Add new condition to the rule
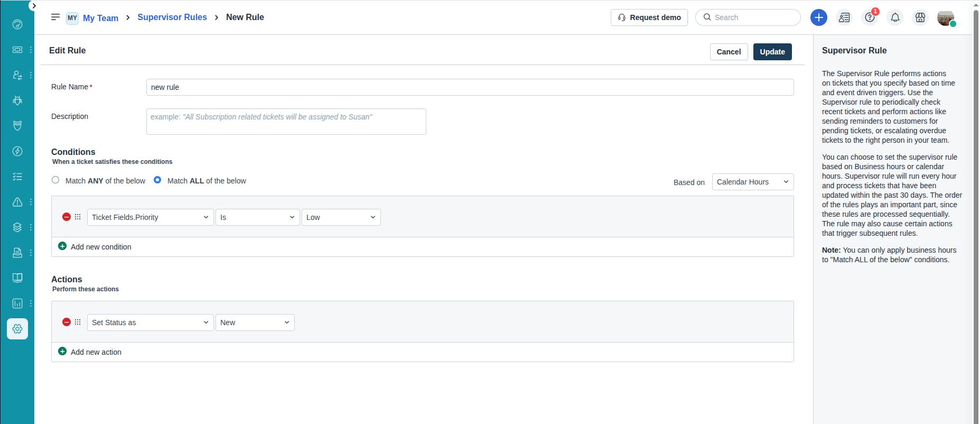 tap(100, 247)
